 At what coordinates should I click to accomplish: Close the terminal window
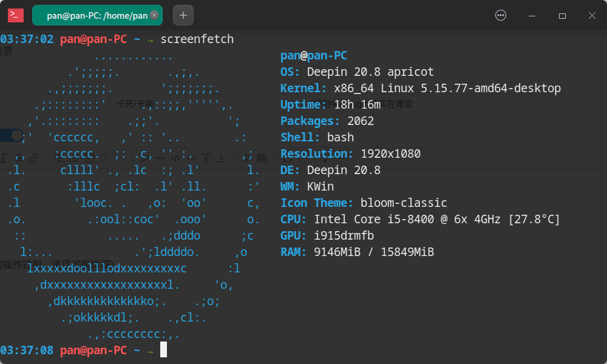(x=592, y=16)
